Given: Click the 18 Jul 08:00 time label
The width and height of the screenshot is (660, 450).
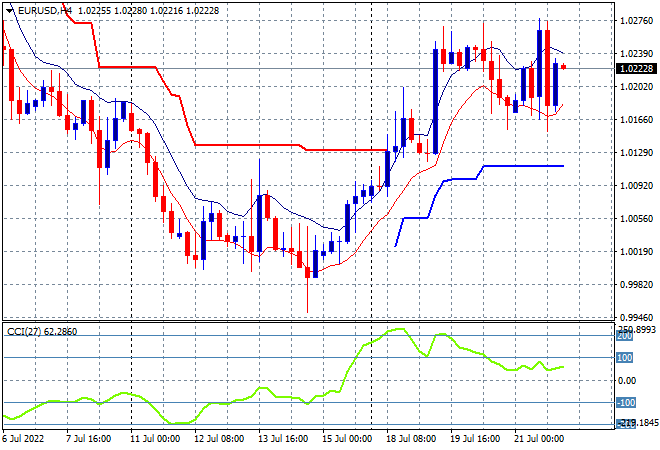Looking at the screenshot, I should click(x=410, y=439).
